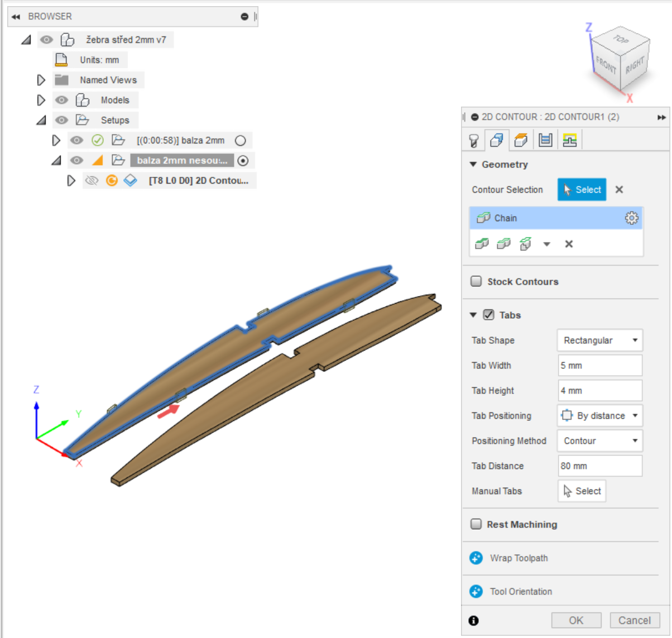The height and width of the screenshot is (638, 672).
Task: Enable the Stock Contours checkbox
Action: 476,281
